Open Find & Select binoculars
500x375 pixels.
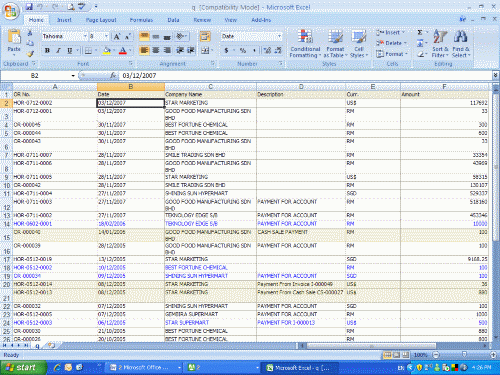pyautogui.click(x=461, y=43)
